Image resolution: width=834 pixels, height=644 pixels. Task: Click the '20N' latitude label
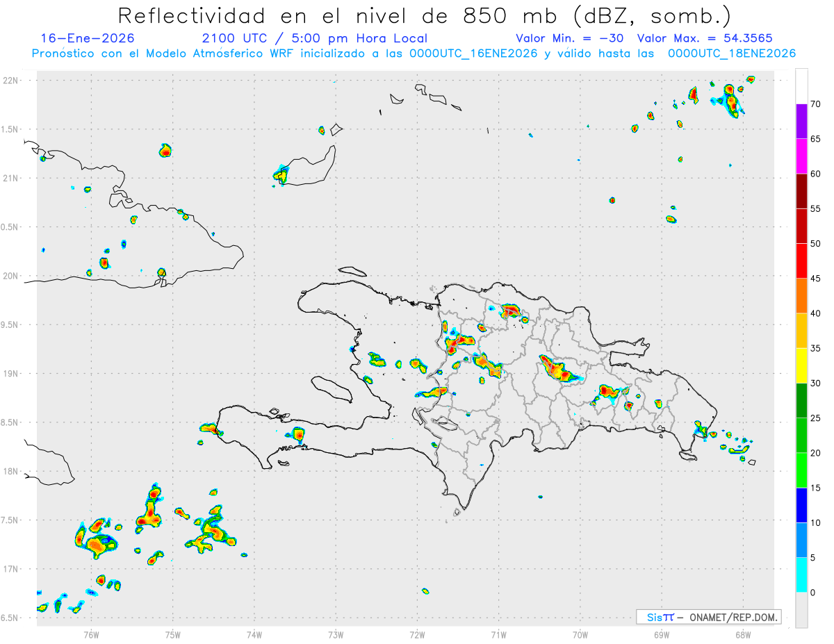[11, 276]
